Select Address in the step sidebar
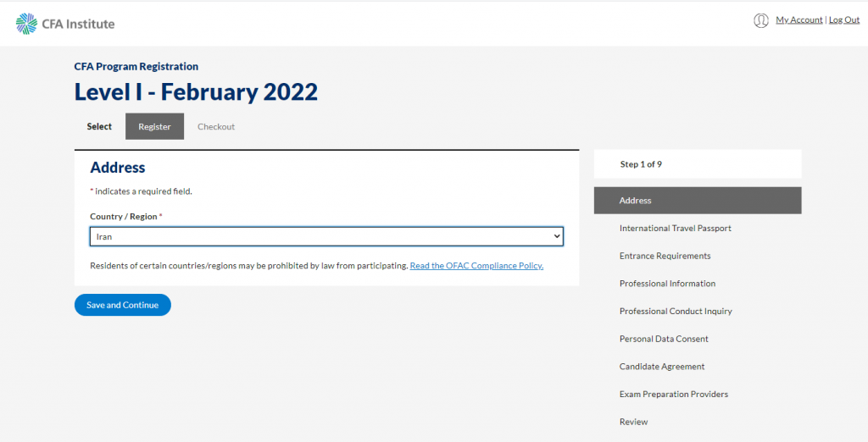The image size is (868, 442). [698, 201]
